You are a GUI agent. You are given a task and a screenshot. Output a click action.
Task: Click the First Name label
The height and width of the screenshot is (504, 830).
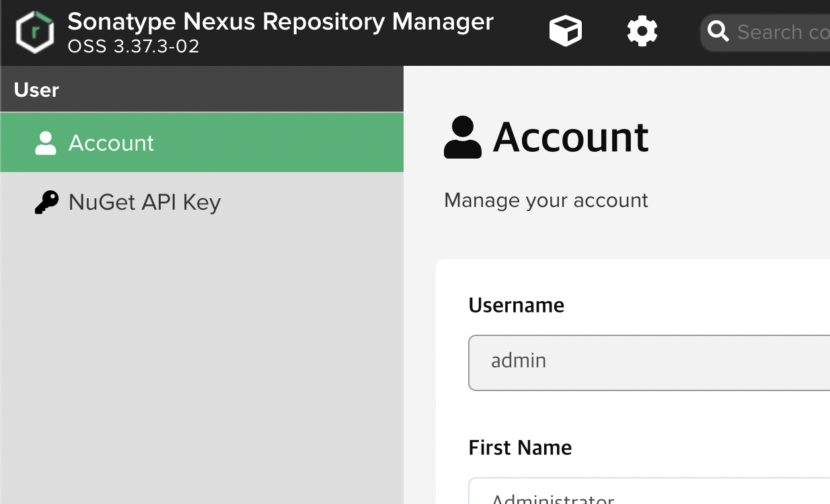[x=520, y=448]
